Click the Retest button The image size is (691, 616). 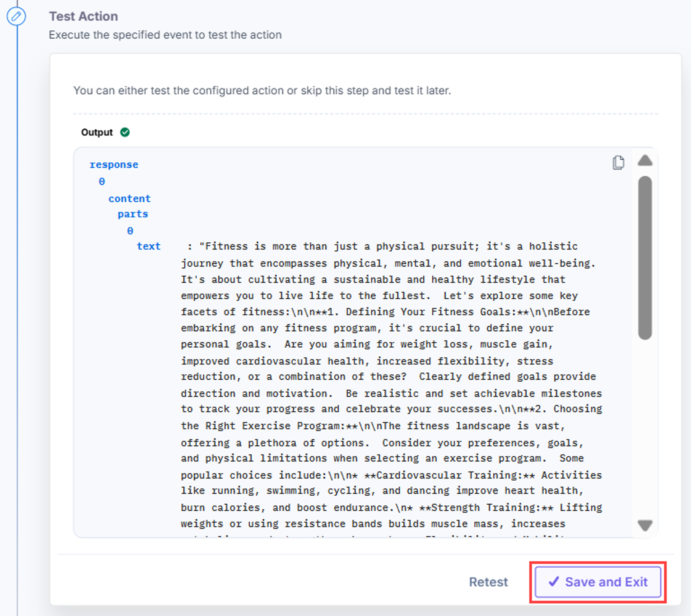pos(488,582)
